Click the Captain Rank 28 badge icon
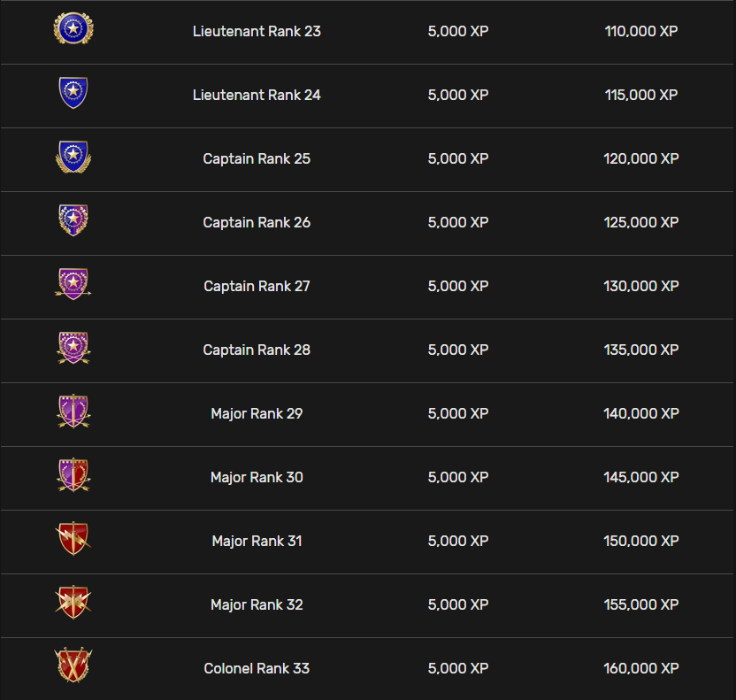 (x=73, y=348)
